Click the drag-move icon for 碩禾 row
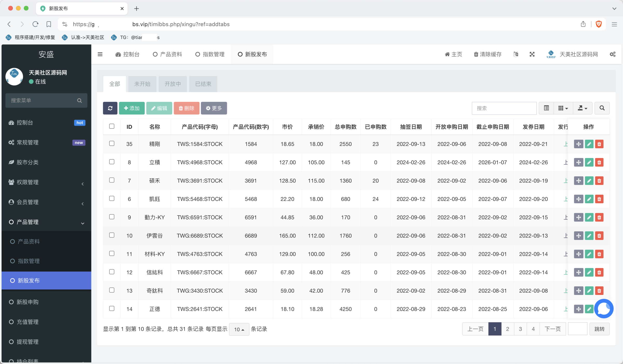 [578, 181]
